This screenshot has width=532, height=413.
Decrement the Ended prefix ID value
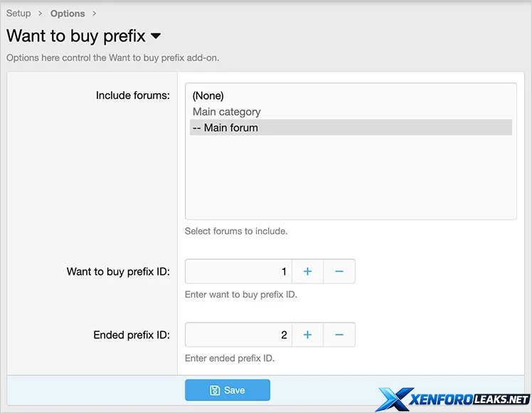[x=339, y=335]
